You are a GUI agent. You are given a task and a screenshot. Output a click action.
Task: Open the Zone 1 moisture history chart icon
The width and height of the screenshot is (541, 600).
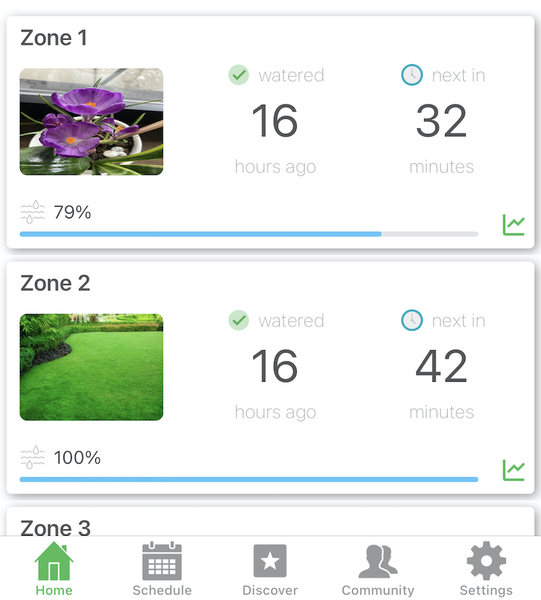(513, 225)
